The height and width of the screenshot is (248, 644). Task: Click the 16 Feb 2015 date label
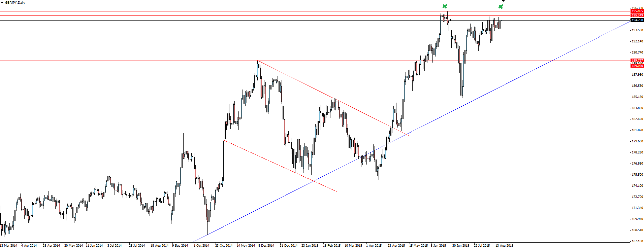[332, 246]
